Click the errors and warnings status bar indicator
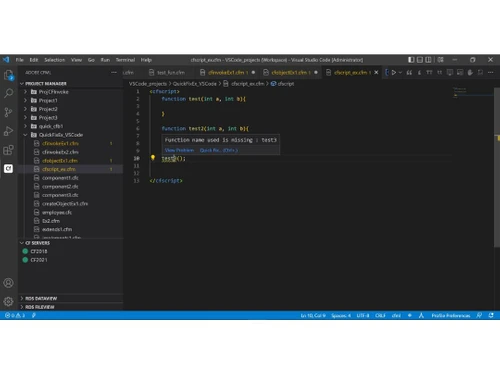The width and height of the screenshot is (500, 375). pyautogui.click(x=15, y=315)
